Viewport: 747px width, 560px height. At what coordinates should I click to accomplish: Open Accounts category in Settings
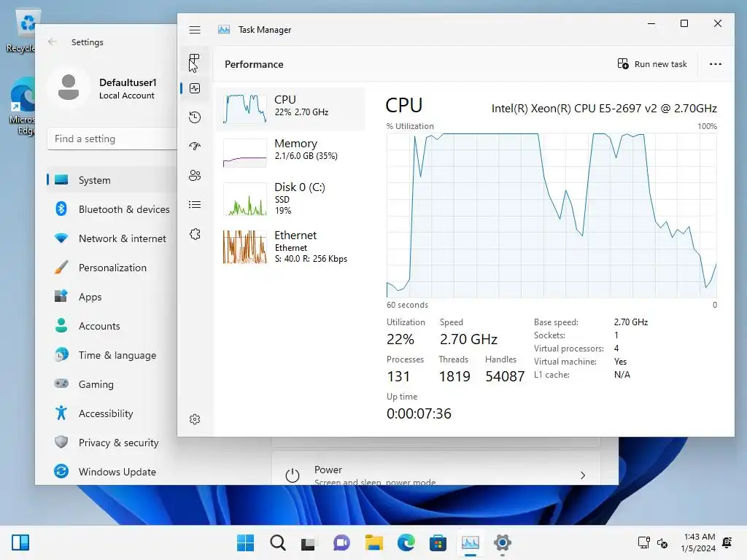(x=112, y=326)
